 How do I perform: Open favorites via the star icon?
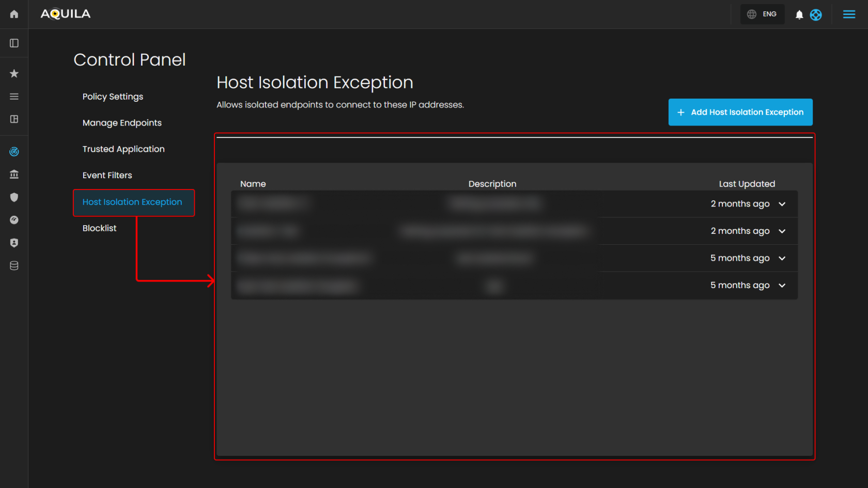coord(14,73)
